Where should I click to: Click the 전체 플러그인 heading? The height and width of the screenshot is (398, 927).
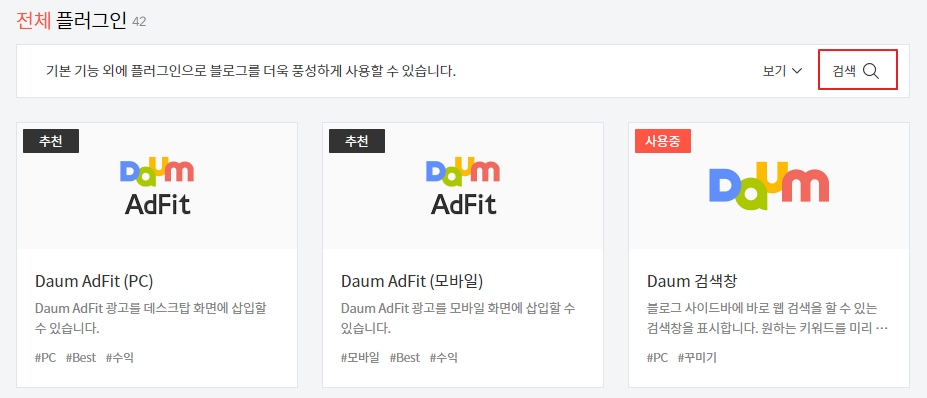tap(71, 21)
